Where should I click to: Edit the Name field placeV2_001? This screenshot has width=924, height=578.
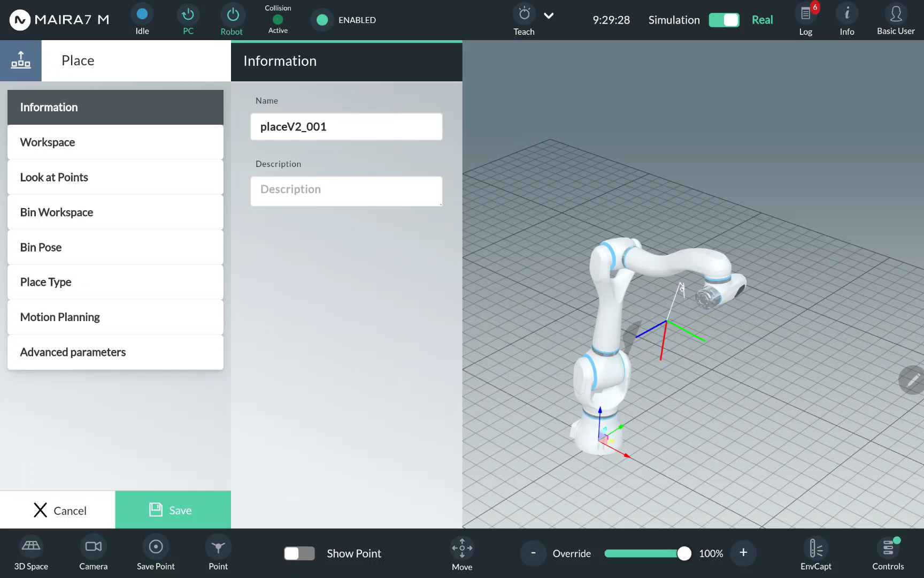click(x=346, y=127)
